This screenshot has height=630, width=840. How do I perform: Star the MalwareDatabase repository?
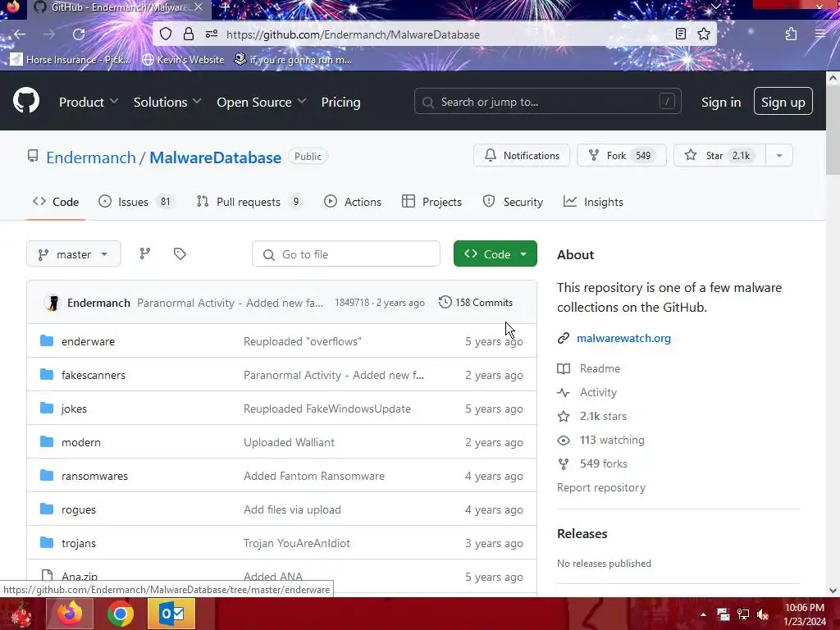[719, 155]
